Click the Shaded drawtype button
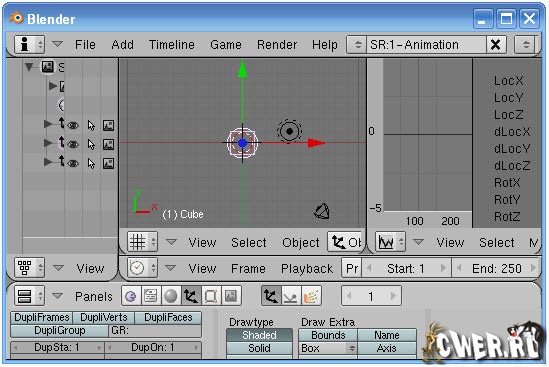 click(259, 335)
